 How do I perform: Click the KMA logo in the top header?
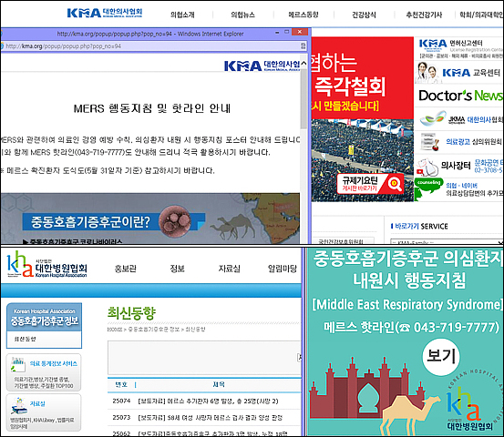click(105, 13)
